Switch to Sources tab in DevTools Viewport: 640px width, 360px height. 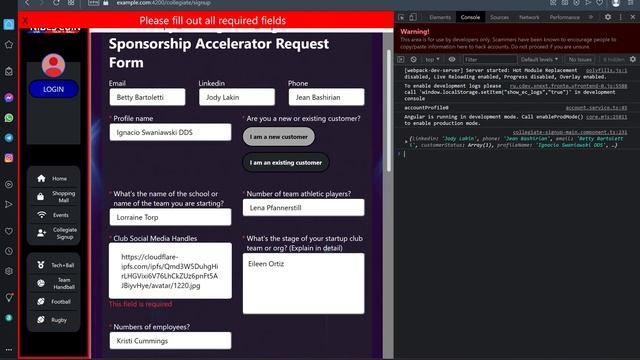pos(500,17)
